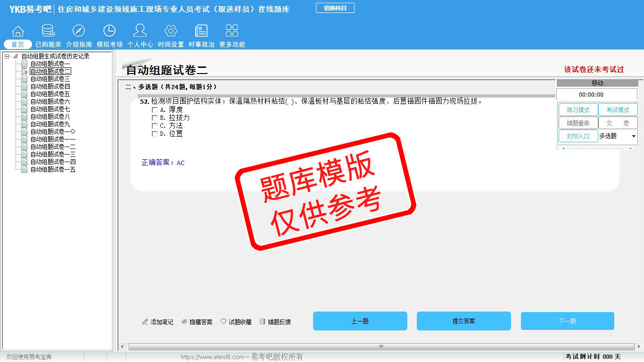Screen dimensions: 644x362
Task: Open the 时事政治 news icon
Action: tap(201, 31)
